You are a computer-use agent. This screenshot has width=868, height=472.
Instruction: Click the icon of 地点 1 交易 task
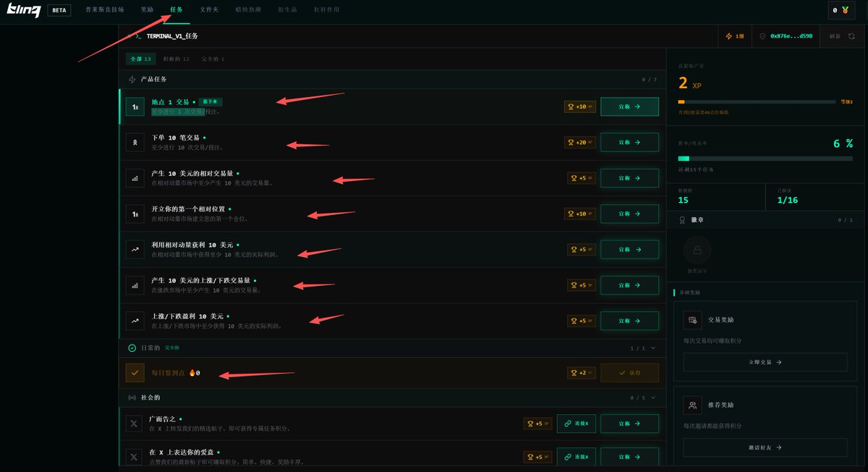point(135,107)
